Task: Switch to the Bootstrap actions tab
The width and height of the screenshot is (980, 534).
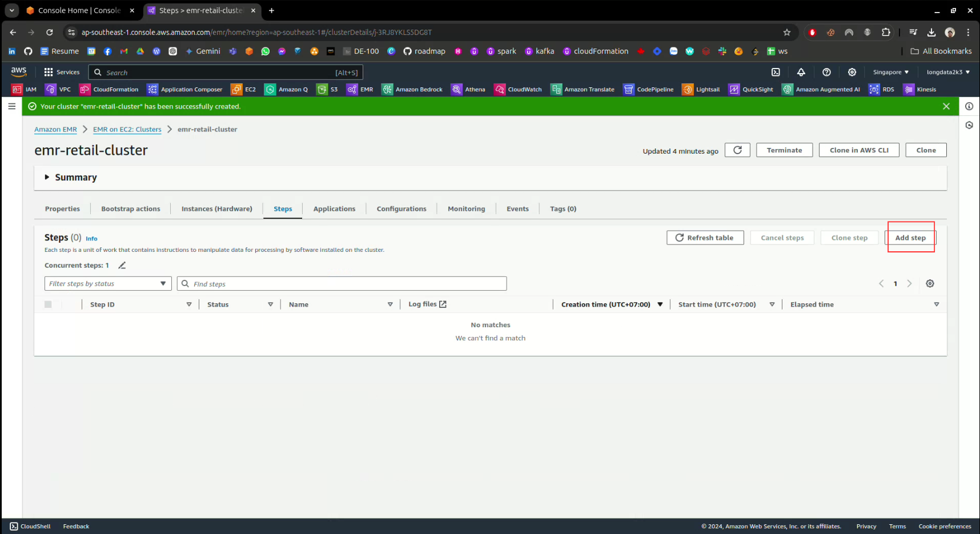Action: coord(131,209)
